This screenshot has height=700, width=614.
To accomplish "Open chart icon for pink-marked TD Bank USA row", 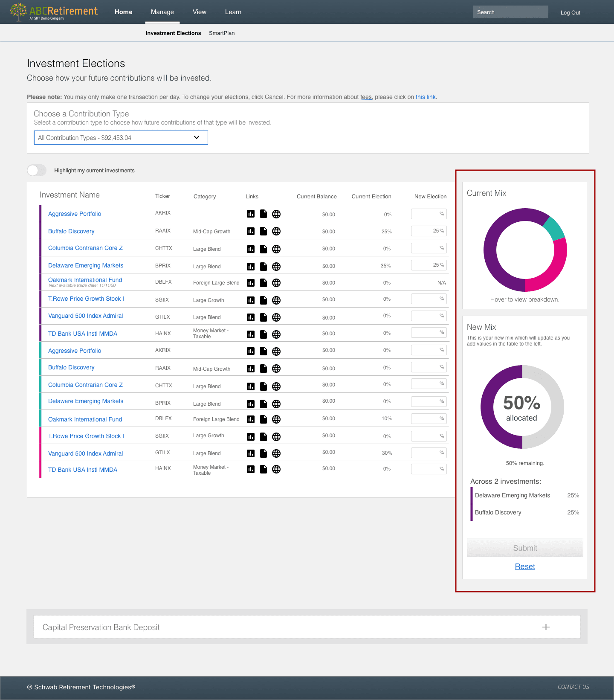I will tap(251, 469).
